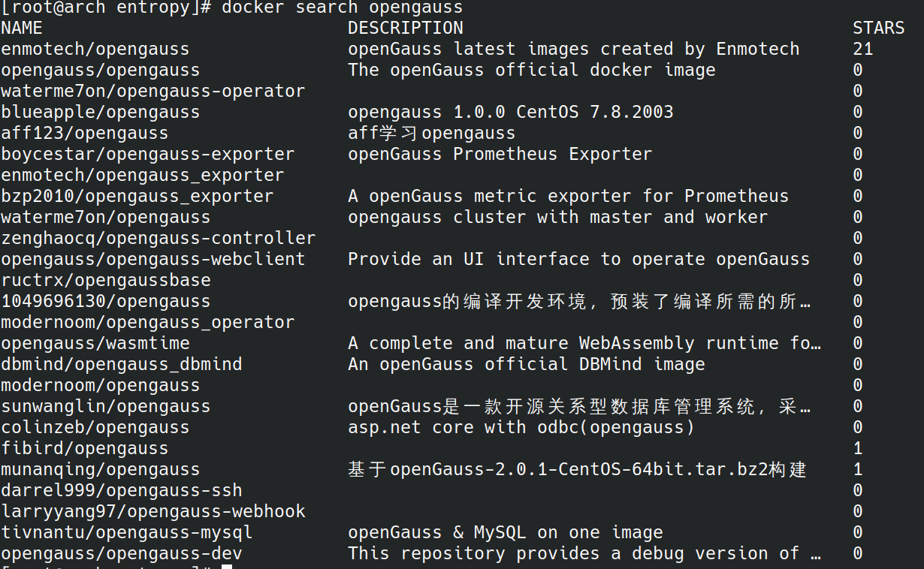Click the name "enmotech/opengauss_exporter"
Image resolution: width=924 pixels, height=569 pixels.
[142, 176]
